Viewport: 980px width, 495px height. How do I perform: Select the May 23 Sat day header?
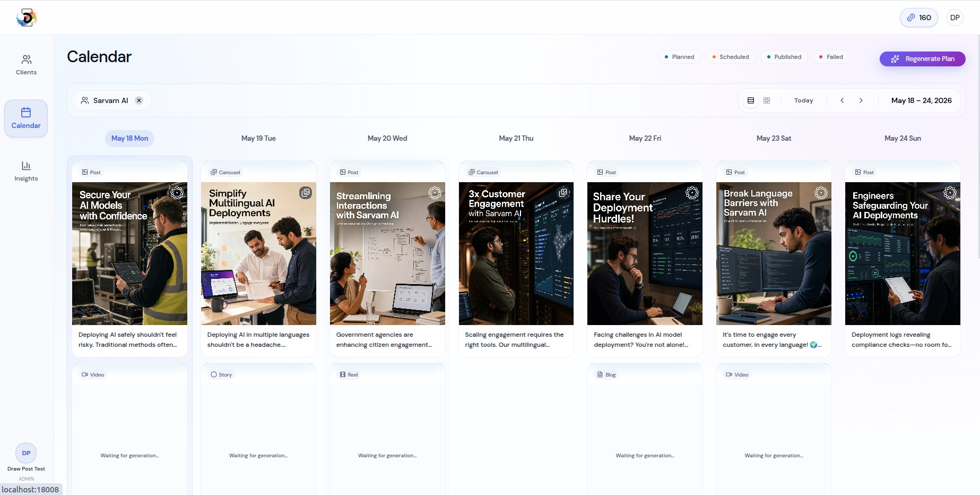click(x=774, y=139)
